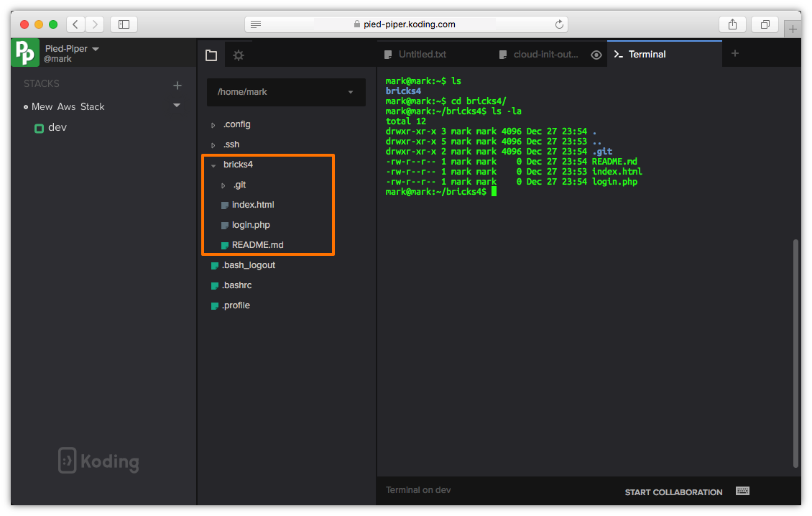Image resolution: width=812 pixels, height=516 pixels.
Task: Click the Pied-Piper team logo icon
Action: (x=25, y=53)
